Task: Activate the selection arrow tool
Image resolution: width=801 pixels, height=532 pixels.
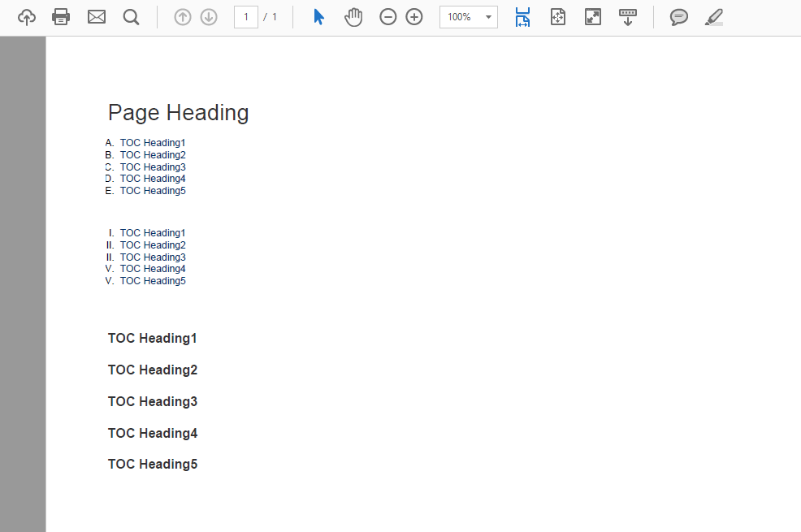Action: [319, 17]
